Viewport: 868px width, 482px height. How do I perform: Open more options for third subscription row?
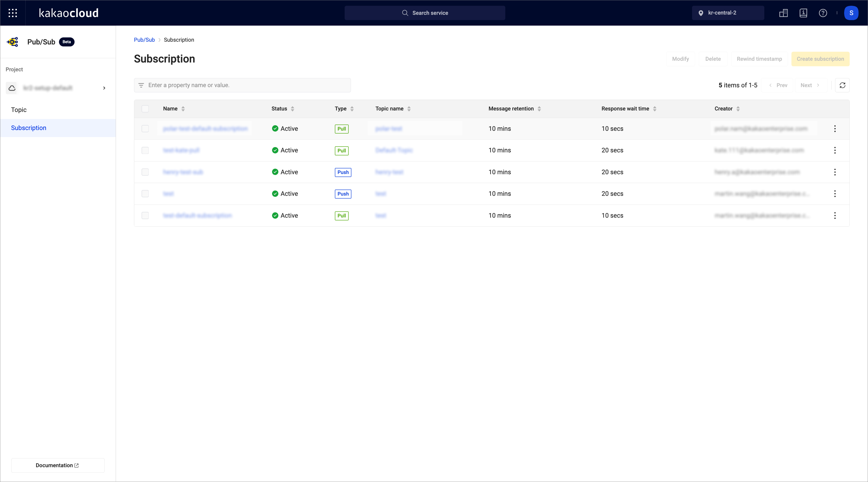click(x=835, y=172)
